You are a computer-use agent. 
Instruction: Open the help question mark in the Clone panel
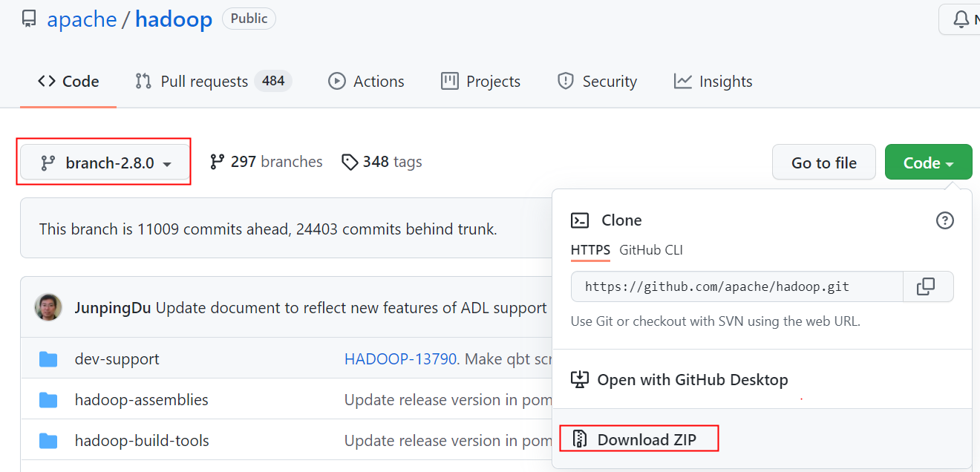point(944,220)
